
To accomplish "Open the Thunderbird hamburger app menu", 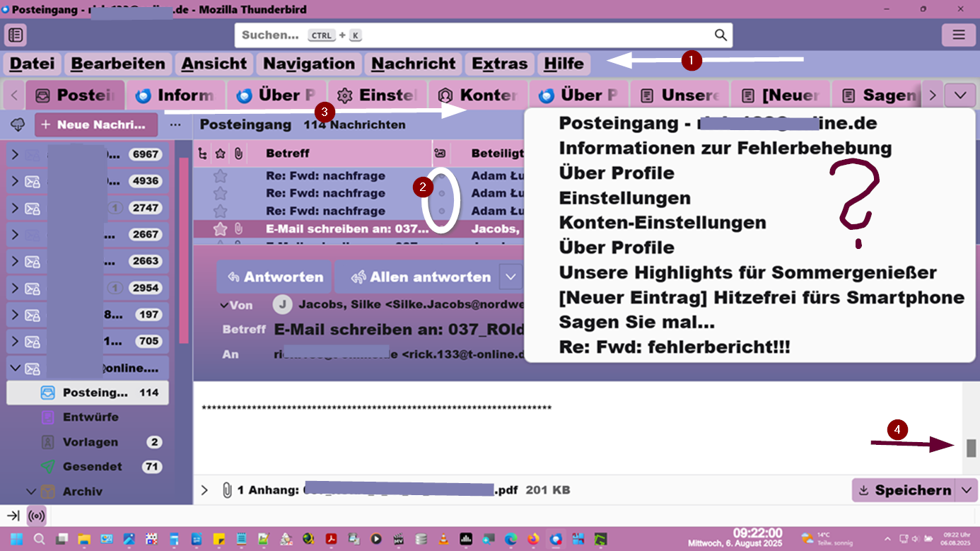I will tap(958, 35).
